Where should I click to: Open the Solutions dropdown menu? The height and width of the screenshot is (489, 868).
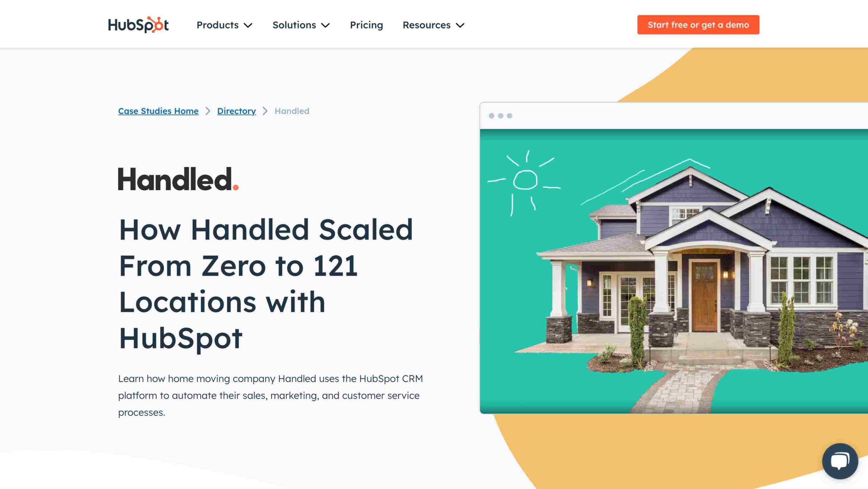tap(300, 24)
